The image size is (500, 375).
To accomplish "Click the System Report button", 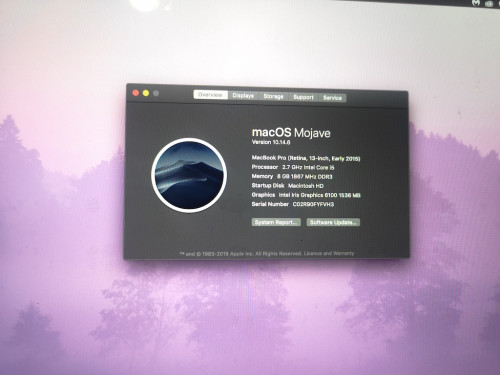I will click(276, 222).
